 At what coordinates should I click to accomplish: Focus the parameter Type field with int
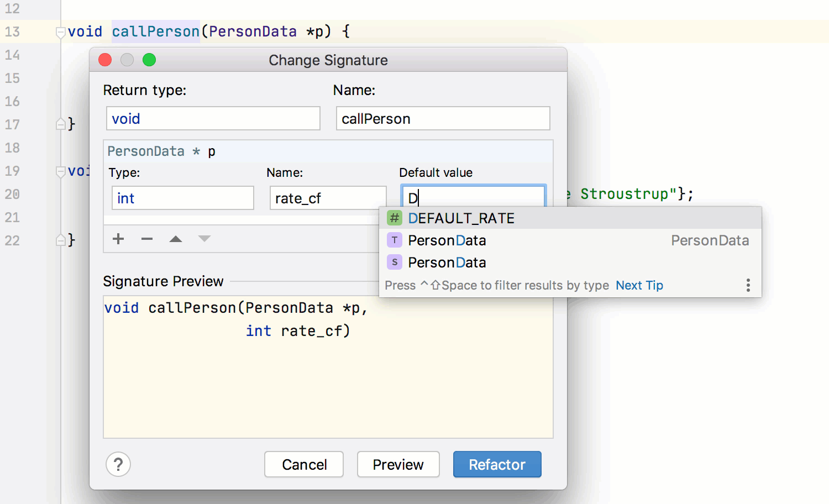(x=183, y=198)
